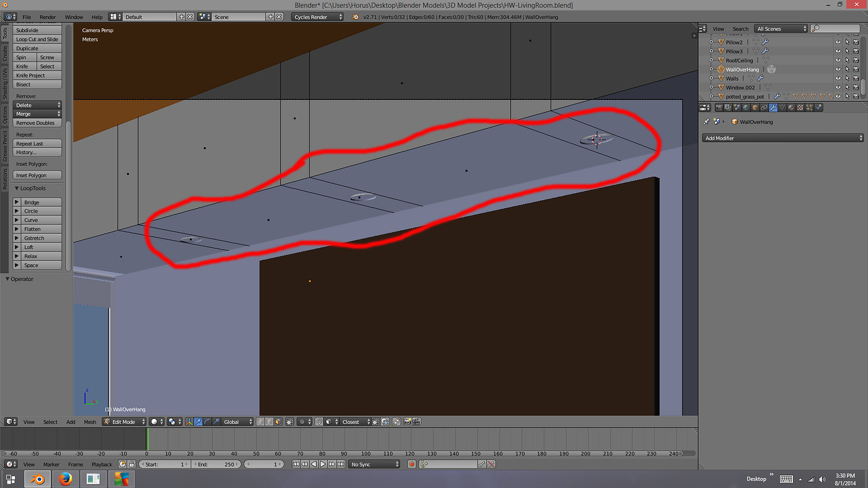Open the Mesh menu in the viewport header
Viewport: 868px width, 488px height.
click(90, 422)
